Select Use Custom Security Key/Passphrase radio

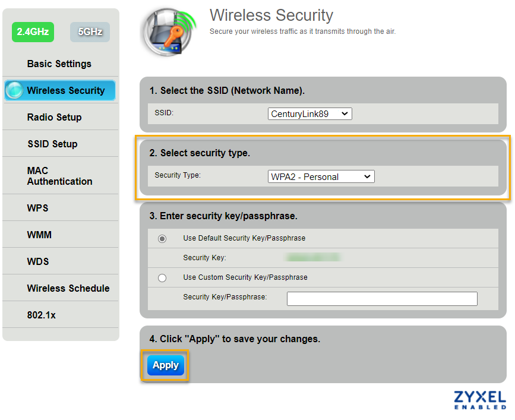[162, 277]
